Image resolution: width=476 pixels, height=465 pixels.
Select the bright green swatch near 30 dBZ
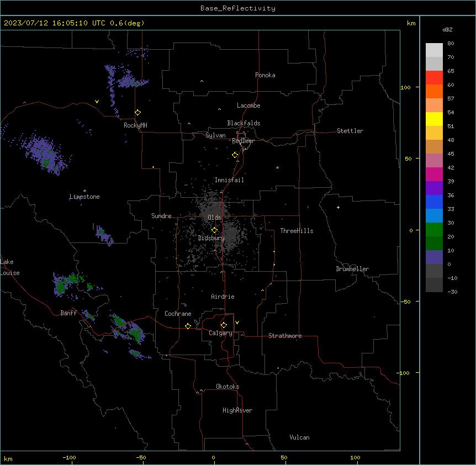click(434, 230)
